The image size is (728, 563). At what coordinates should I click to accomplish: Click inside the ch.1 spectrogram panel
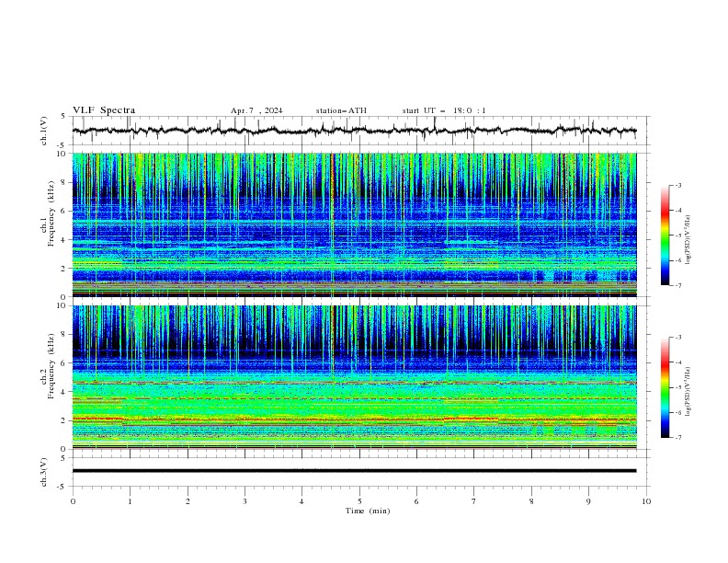[354, 224]
